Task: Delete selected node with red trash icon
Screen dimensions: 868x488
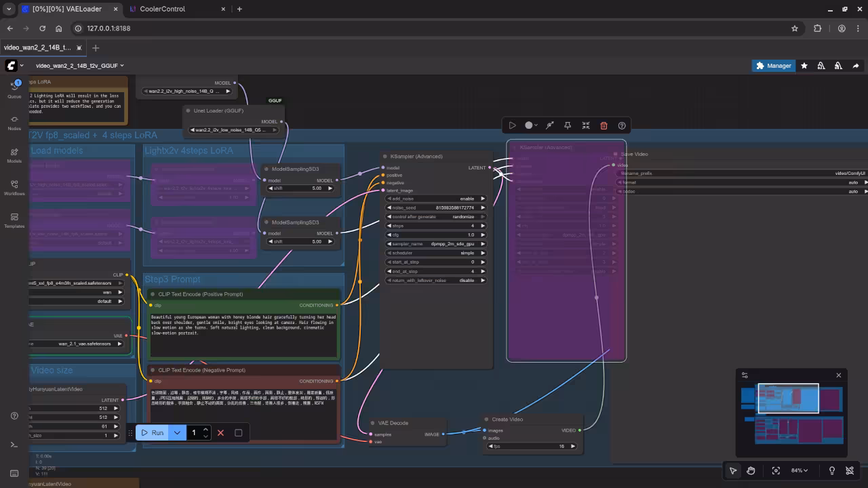Action: 604,125
